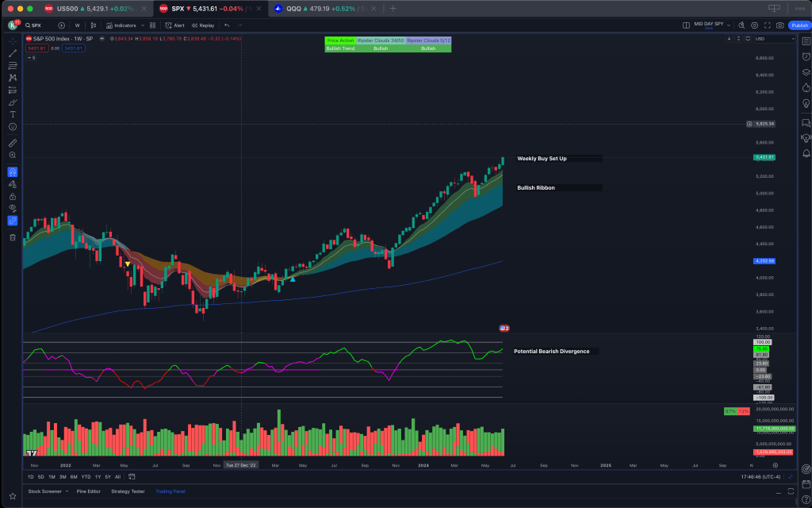Image resolution: width=812 pixels, height=508 pixels.
Task: Click the trash icon to remove drawings
Action: point(13,237)
